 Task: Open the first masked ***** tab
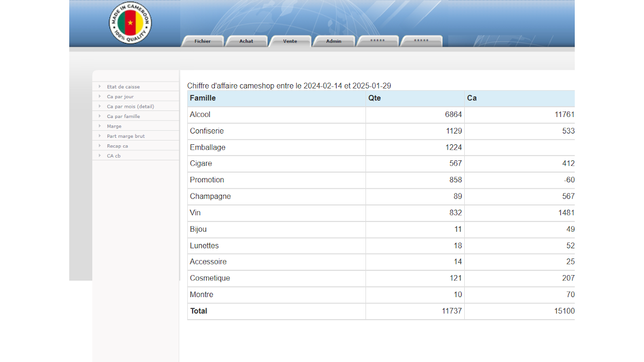377,41
